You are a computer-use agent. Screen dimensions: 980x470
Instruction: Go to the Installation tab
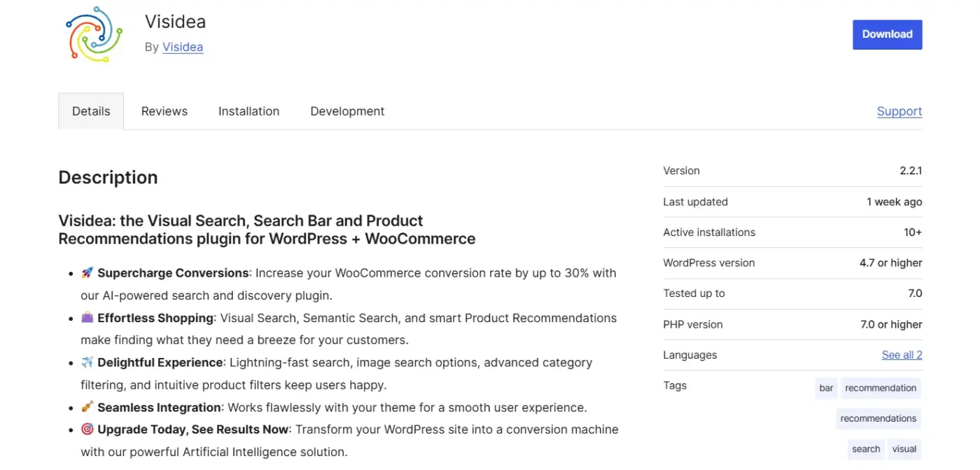[x=248, y=111]
